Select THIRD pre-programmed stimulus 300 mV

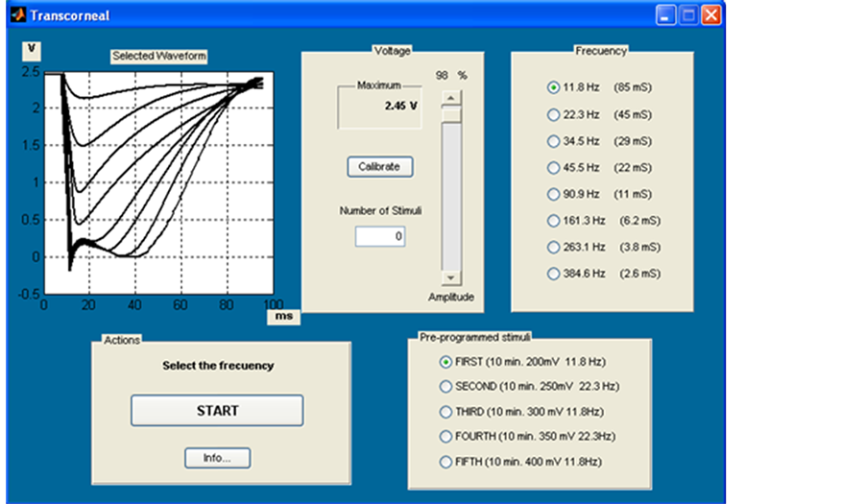tap(445, 412)
